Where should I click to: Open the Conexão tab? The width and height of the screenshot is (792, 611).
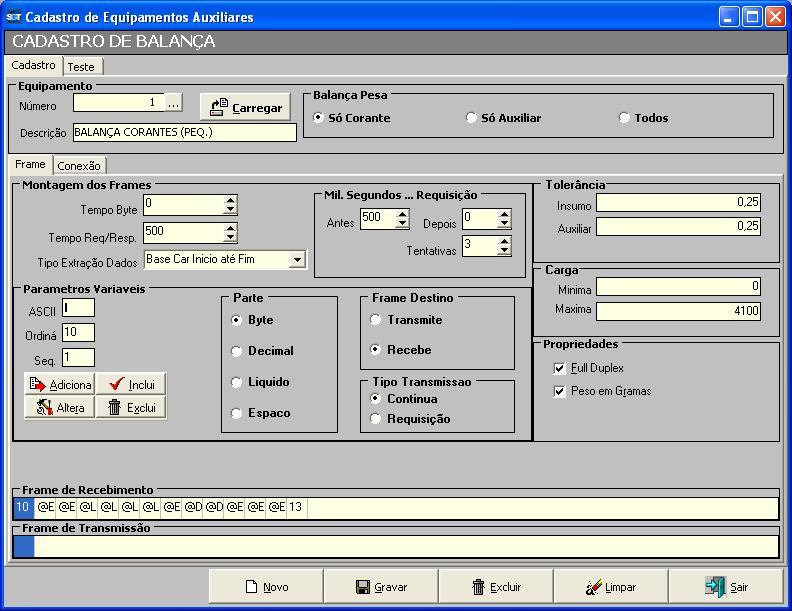[79, 166]
